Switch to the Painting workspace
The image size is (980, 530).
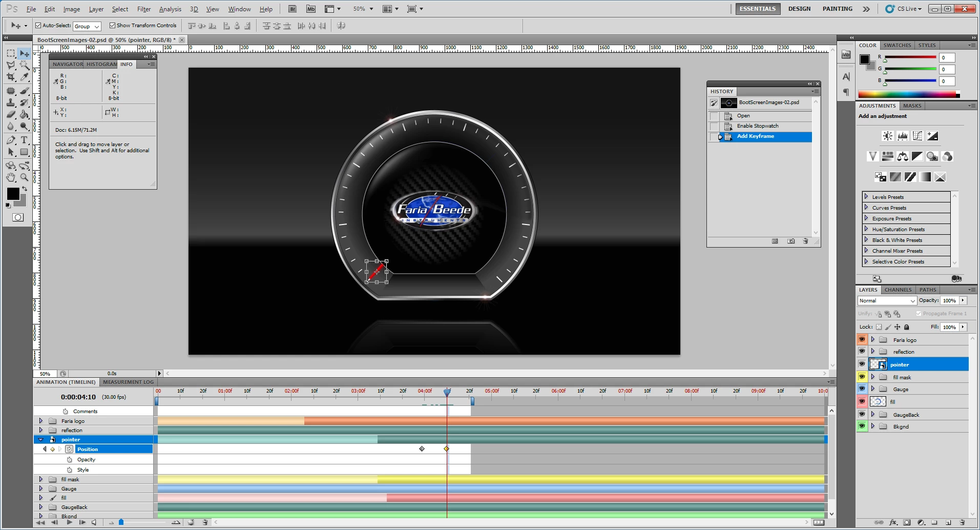tap(838, 9)
